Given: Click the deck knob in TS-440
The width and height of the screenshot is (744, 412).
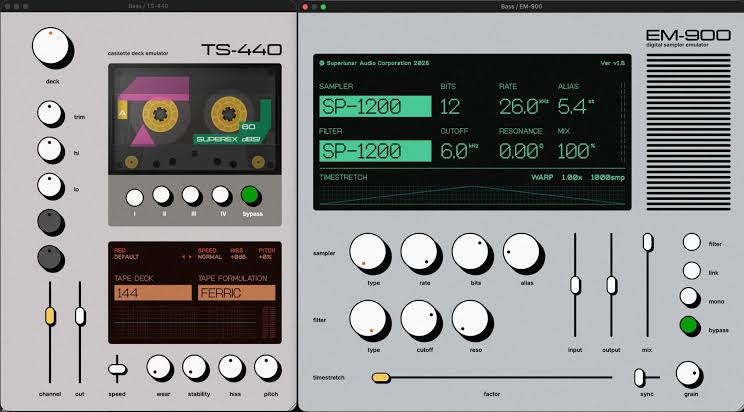Looking at the screenshot, I should click(50, 46).
